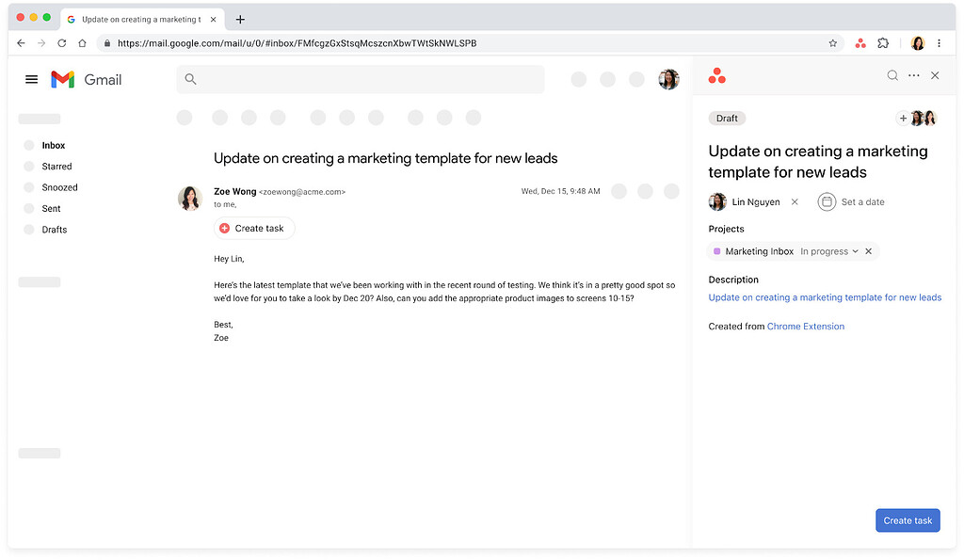Click the Gmail logo

point(62,79)
